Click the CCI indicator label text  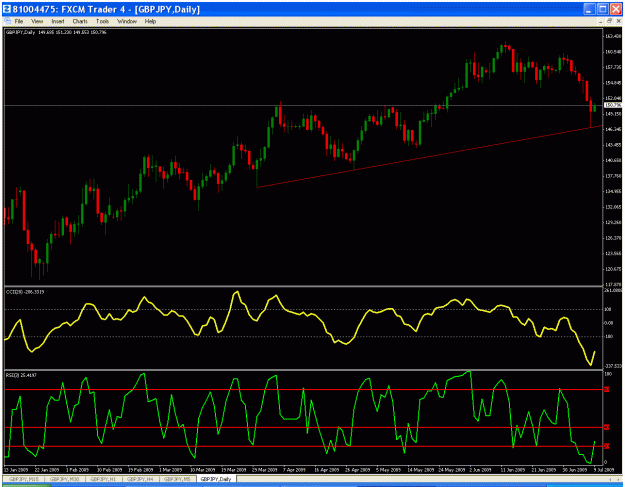25,292
